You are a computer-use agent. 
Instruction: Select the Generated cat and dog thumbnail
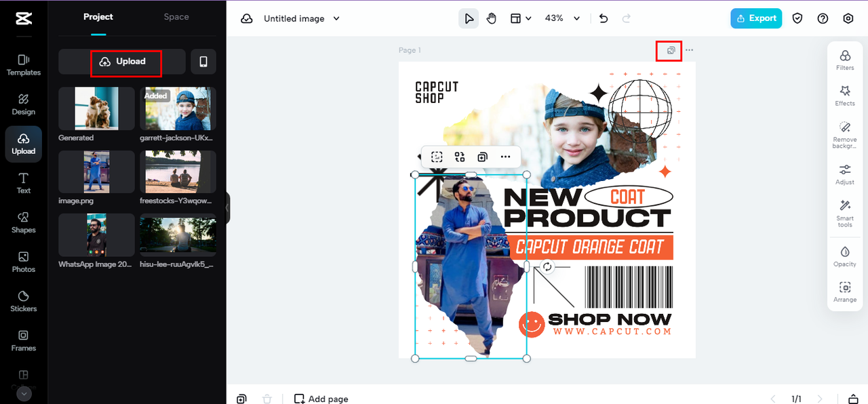[x=96, y=108]
